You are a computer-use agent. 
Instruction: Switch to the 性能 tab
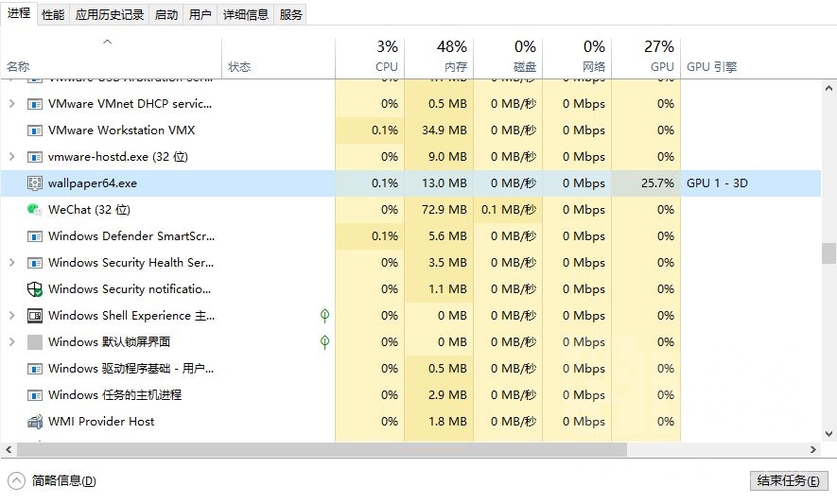pyautogui.click(x=53, y=14)
